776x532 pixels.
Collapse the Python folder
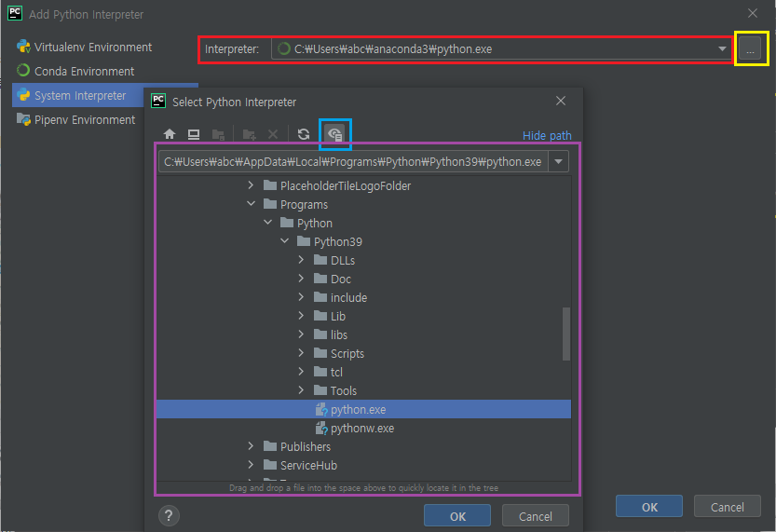[267, 222]
